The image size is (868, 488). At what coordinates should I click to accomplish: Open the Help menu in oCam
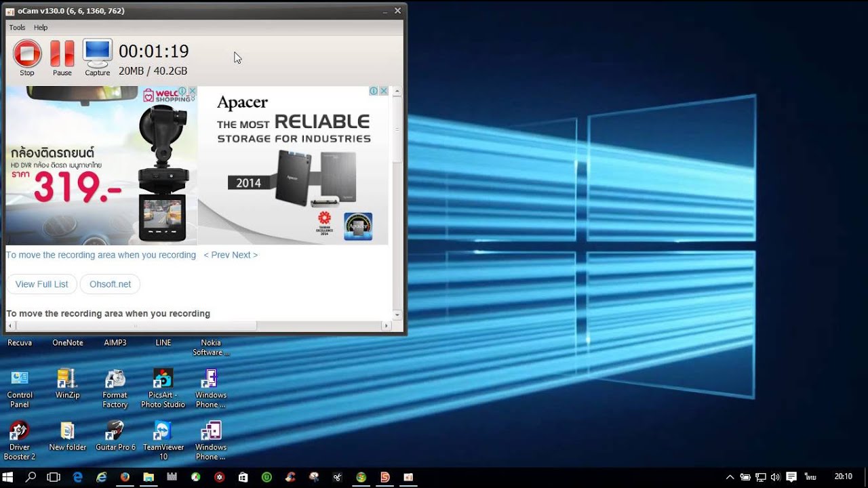(41, 28)
